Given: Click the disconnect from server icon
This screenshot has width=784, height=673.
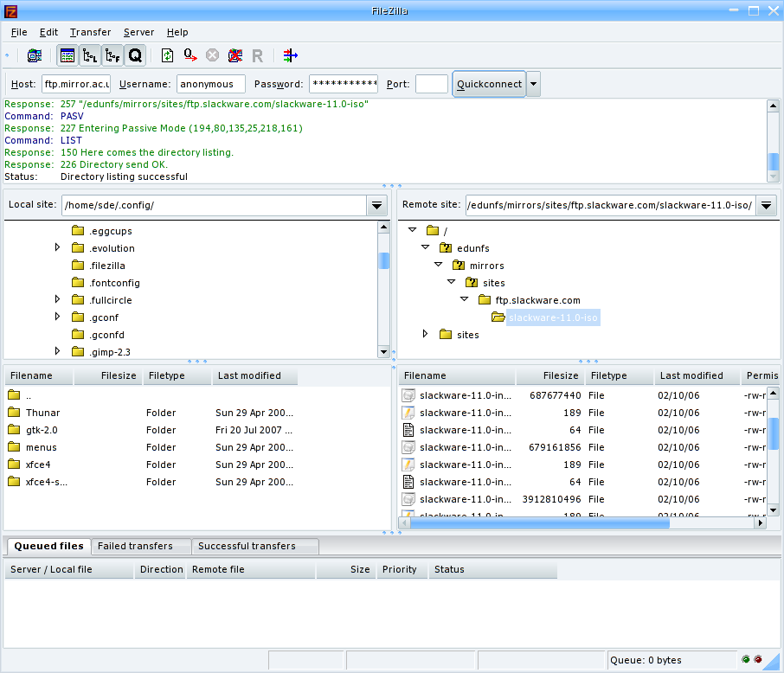Looking at the screenshot, I should pos(235,55).
